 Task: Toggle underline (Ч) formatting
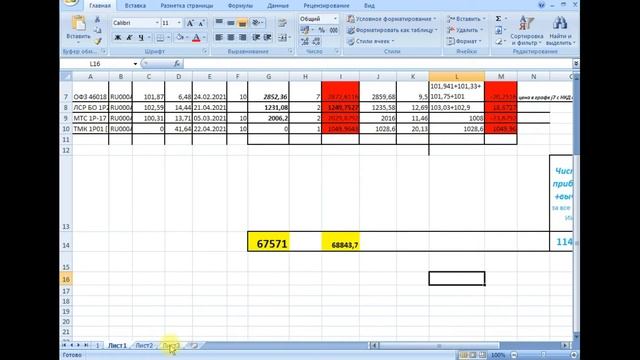(141, 38)
